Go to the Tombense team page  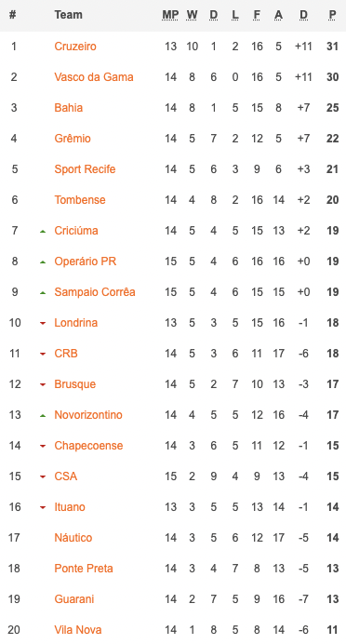(80, 199)
